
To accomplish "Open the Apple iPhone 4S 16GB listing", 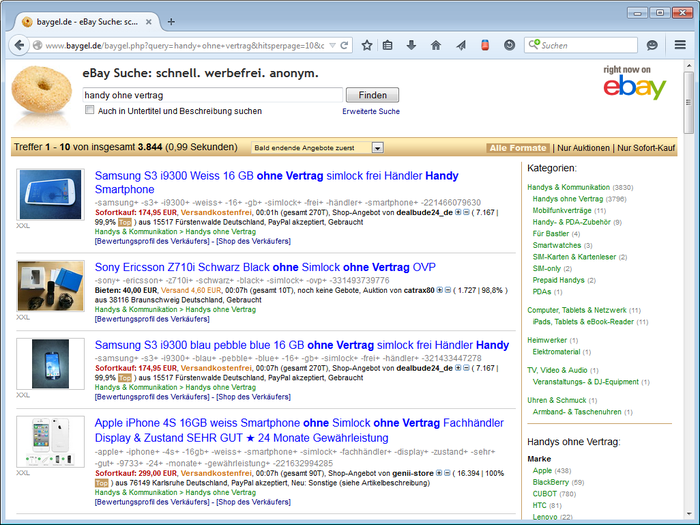I will (x=299, y=430).
